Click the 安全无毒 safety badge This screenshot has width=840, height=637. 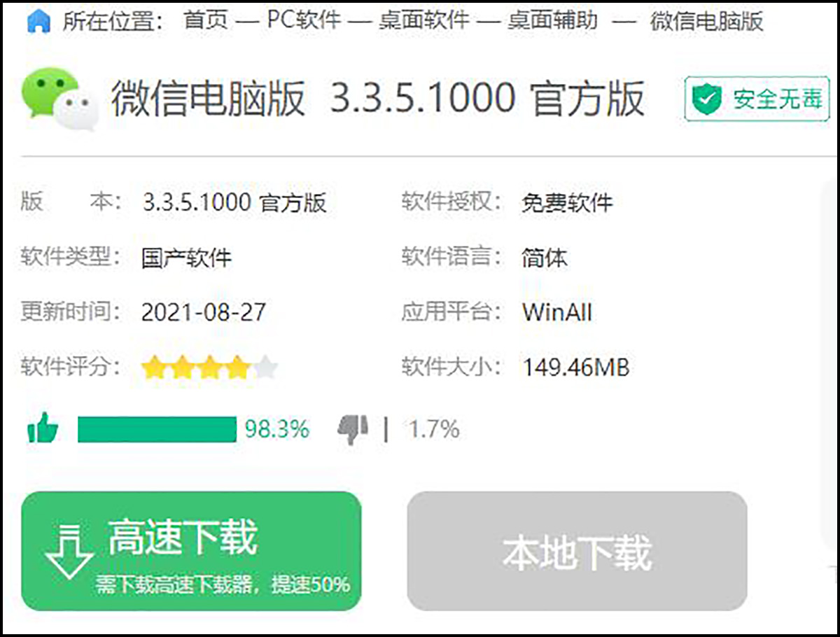[x=757, y=99]
